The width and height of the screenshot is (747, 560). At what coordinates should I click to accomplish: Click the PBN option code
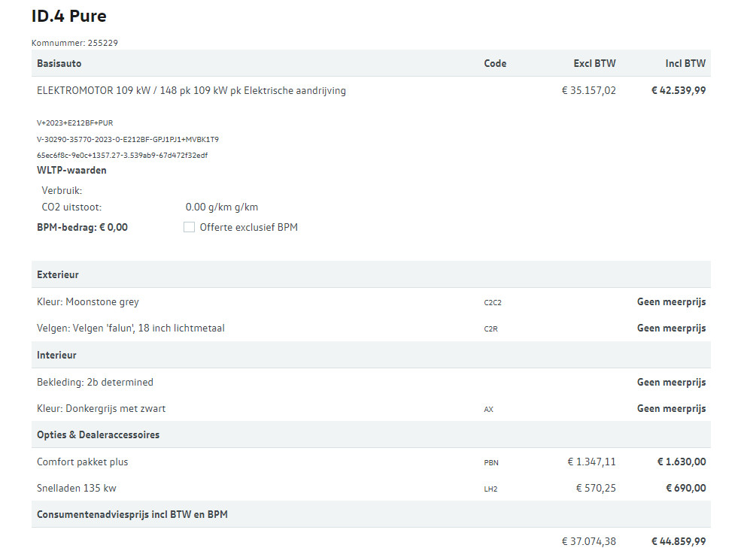491,462
